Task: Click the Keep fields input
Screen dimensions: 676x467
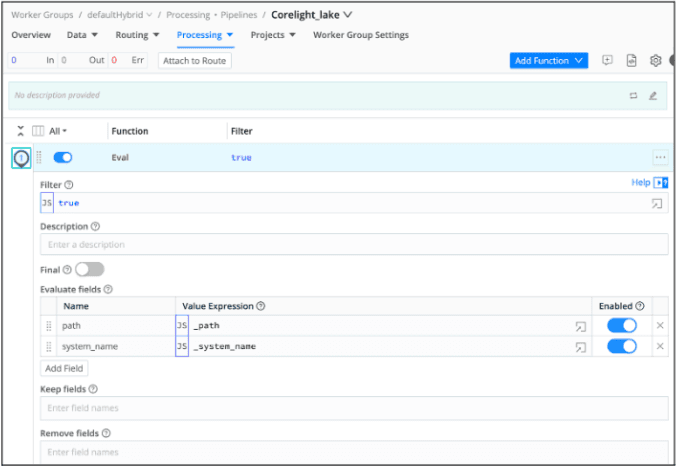Action: click(x=354, y=408)
